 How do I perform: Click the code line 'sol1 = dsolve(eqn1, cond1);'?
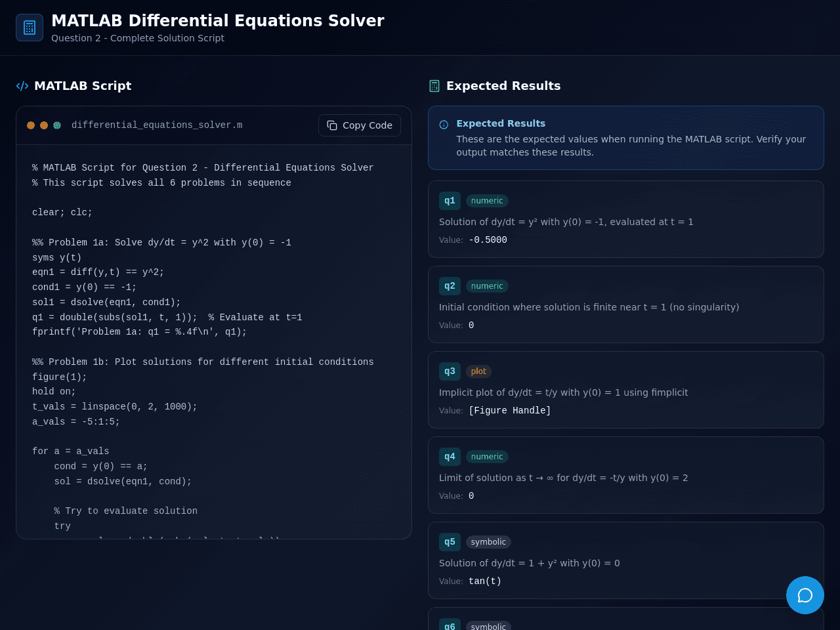pyautogui.click(x=106, y=303)
